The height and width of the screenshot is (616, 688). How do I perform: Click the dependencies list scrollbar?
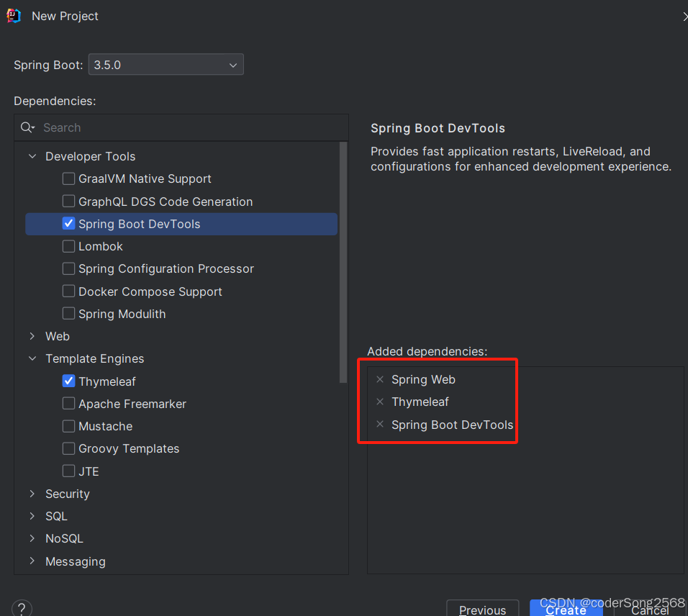point(343,263)
